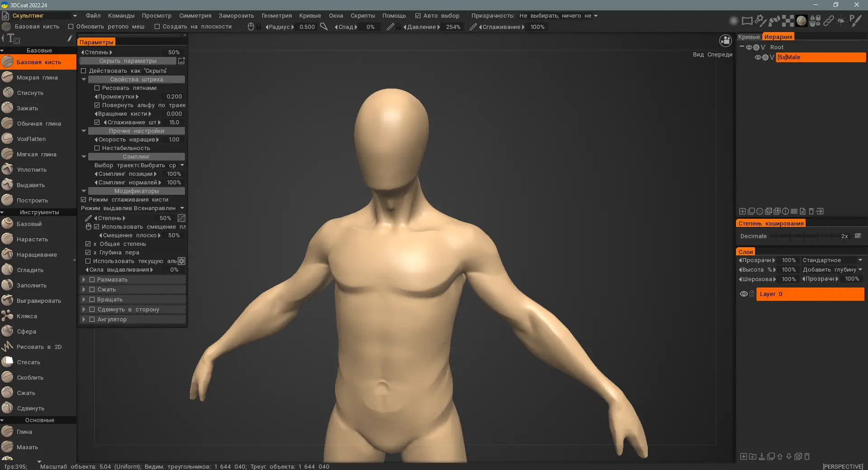Select the Мягкая глина brush
Screen dimensions: 868x470
pyautogui.click(x=38, y=154)
